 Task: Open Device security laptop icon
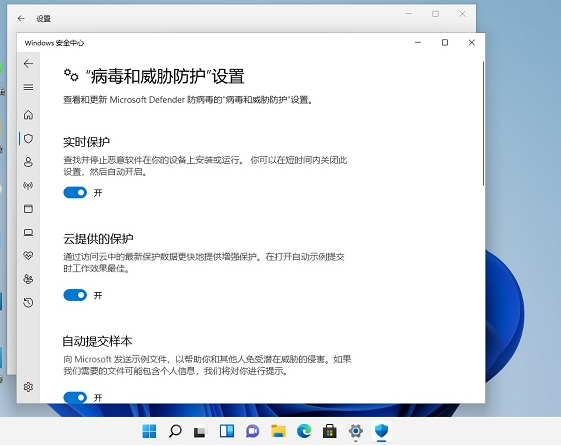click(x=28, y=232)
